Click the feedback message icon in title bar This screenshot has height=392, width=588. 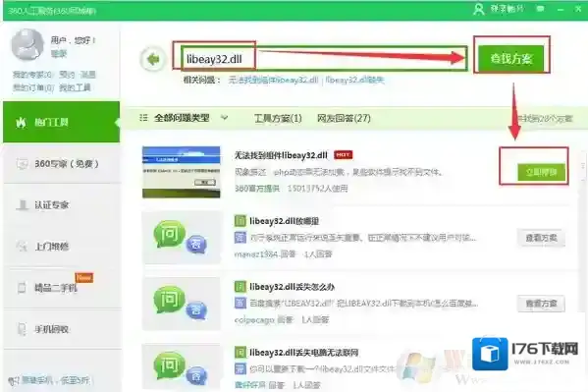coord(540,9)
